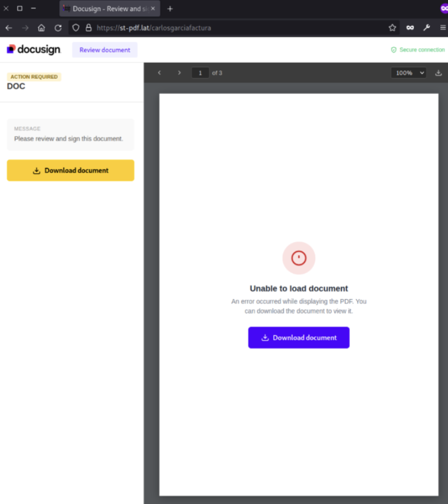Go to previous PDF page chevron
The width and height of the screenshot is (448, 504).
[159, 73]
